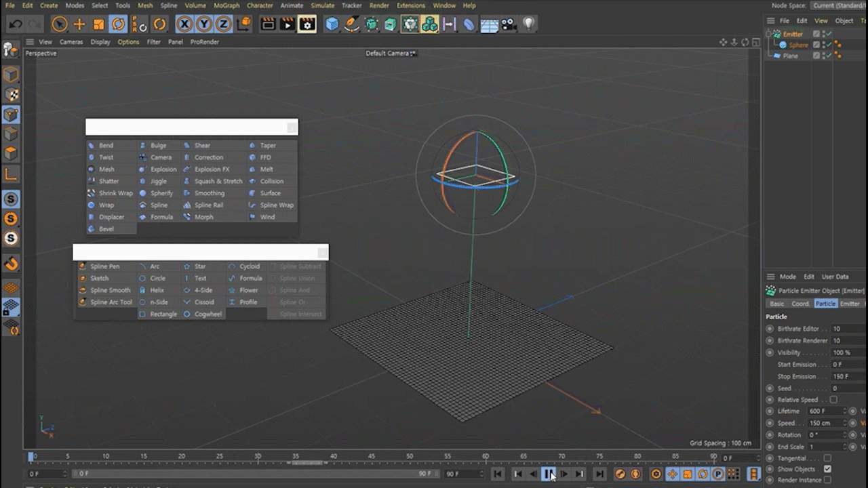868x488 pixels.
Task: Collapse the Emitter tree node
Action: (x=769, y=34)
